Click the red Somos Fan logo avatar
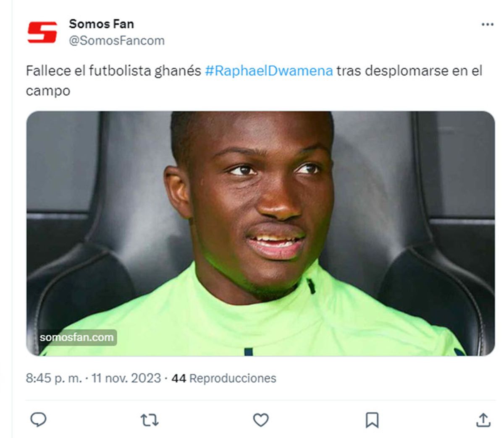The height and width of the screenshot is (438, 504). pyautogui.click(x=42, y=32)
